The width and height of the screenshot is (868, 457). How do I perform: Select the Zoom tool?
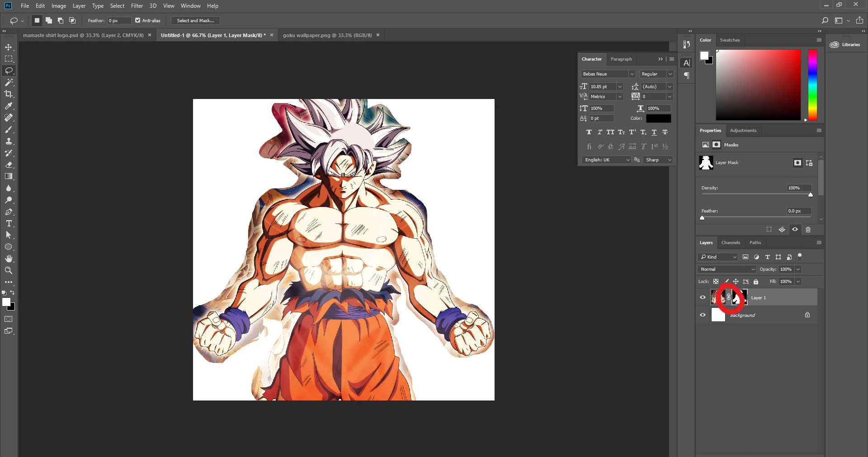pyautogui.click(x=9, y=270)
